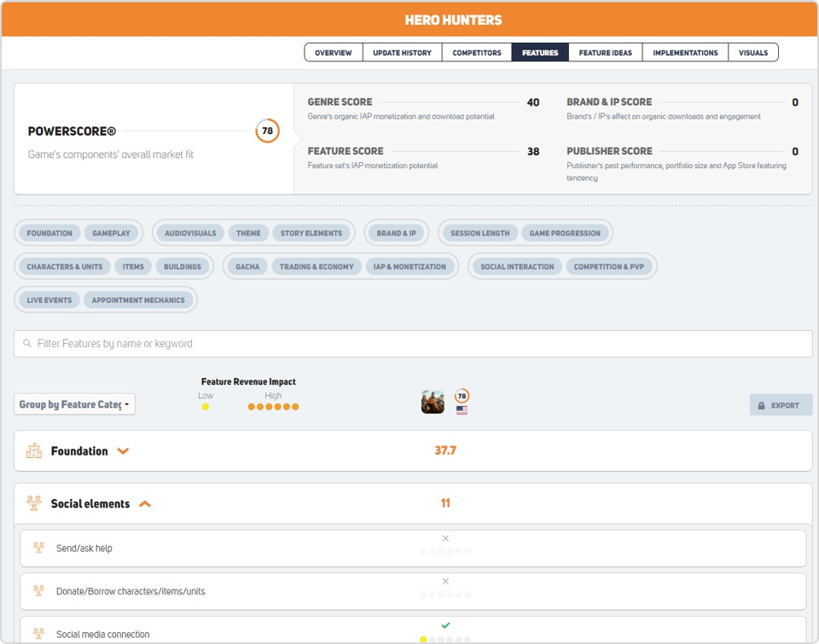Click the Low impact yellow dot in legend
Viewport: 819px width, 644px height.
[x=206, y=407]
